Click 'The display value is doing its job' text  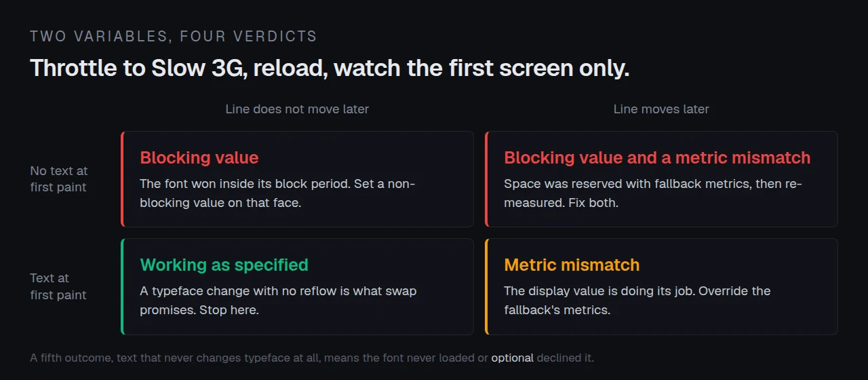599,291
